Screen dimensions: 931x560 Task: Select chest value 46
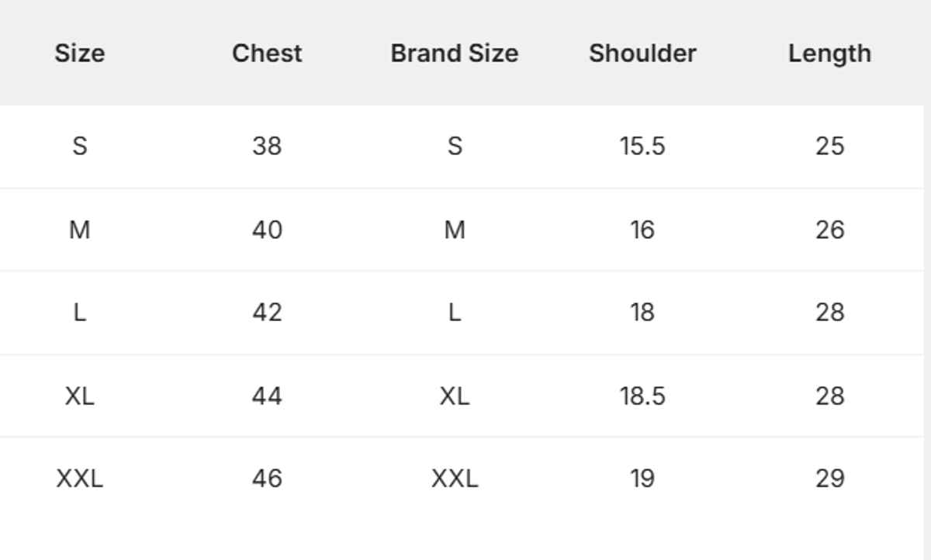pyautogui.click(x=267, y=479)
